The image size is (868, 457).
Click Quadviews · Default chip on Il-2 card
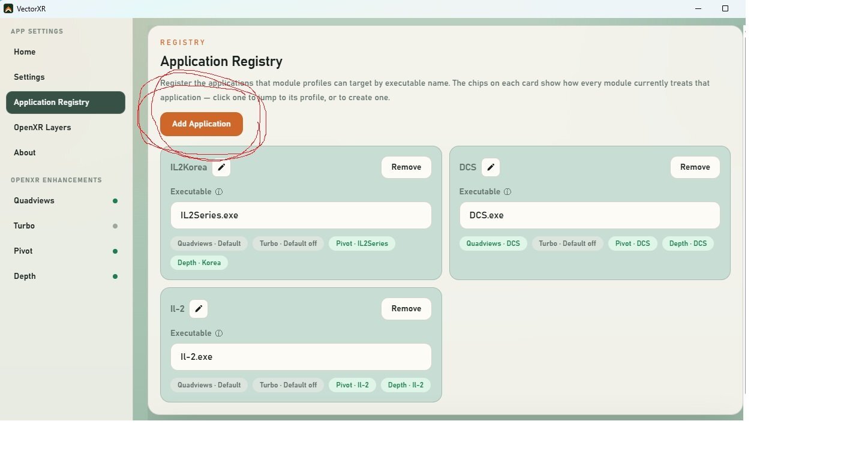[209, 385]
